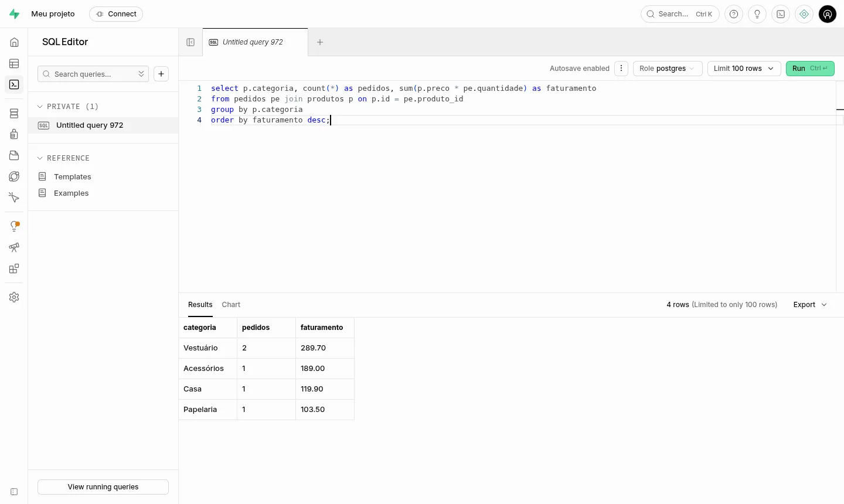Image resolution: width=844 pixels, height=504 pixels.
Task: Open the SQL Editor sidebar icon
Action: (14, 84)
